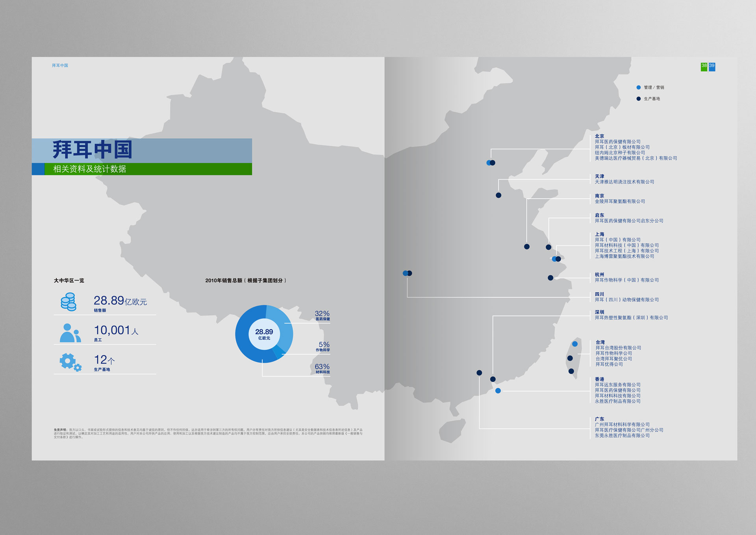Click the 天津 city heading
Image resolution: width=756 pixels, height=535 pixels.
599,176
